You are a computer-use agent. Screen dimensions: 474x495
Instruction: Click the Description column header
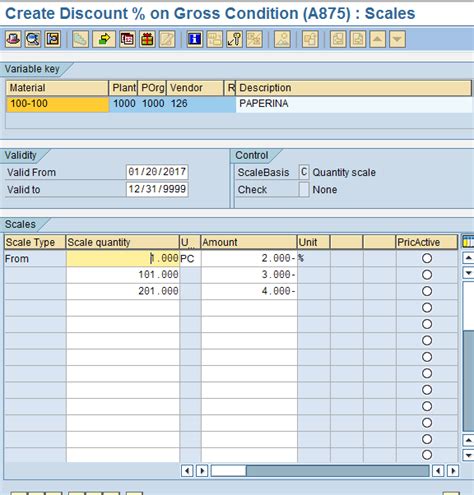pyautogui.click(x=353, y=88)
